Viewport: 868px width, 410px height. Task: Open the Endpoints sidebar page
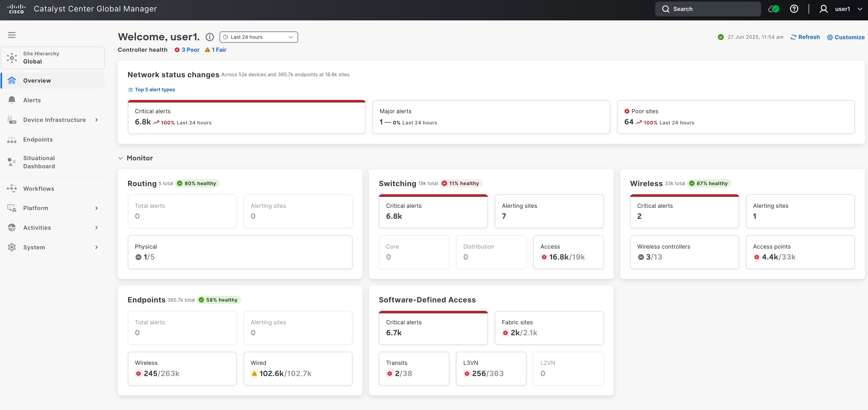click(38, 139)
